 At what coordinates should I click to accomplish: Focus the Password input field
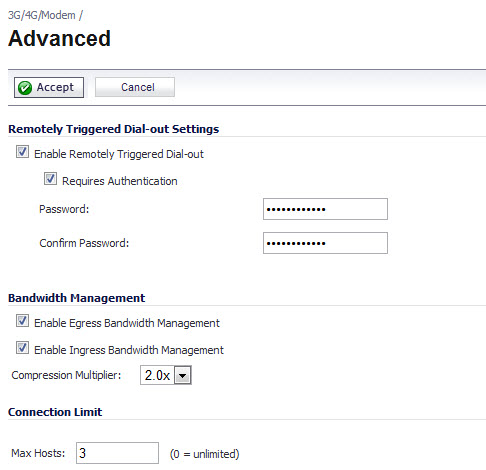point(325,209)
